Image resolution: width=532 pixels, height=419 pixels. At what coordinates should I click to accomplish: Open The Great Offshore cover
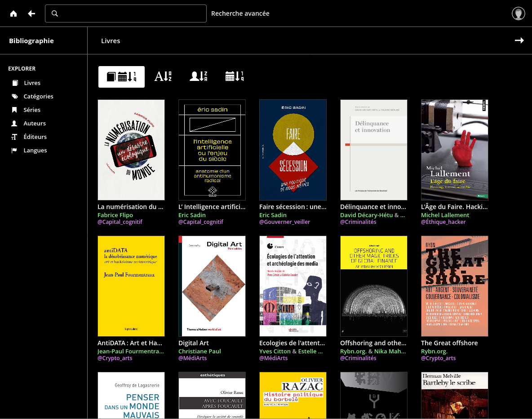(x=455, y=286)
